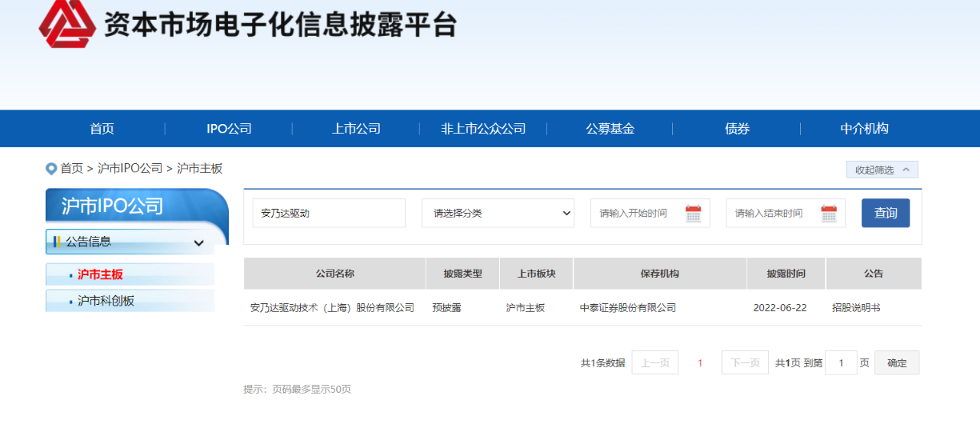The image size is (980, 435).
Task: Click the 确定 page jump button
Action: coord(897,363)
